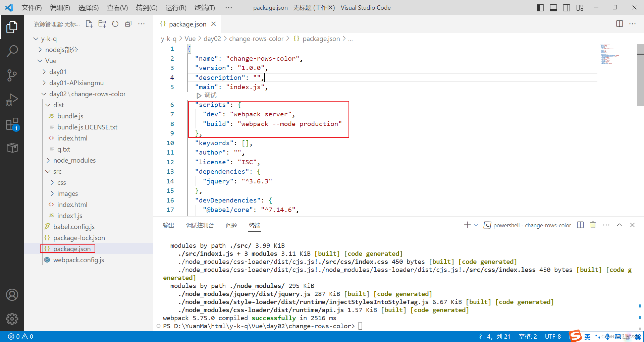Open terminal launch profile dropdown

pos(476,225)
